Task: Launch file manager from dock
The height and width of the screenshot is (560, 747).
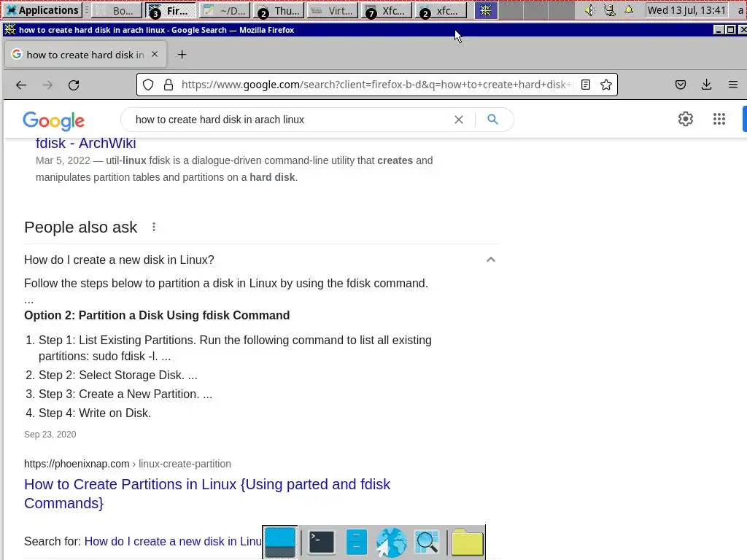Action: pyautogui.click(x=356, y=542)
